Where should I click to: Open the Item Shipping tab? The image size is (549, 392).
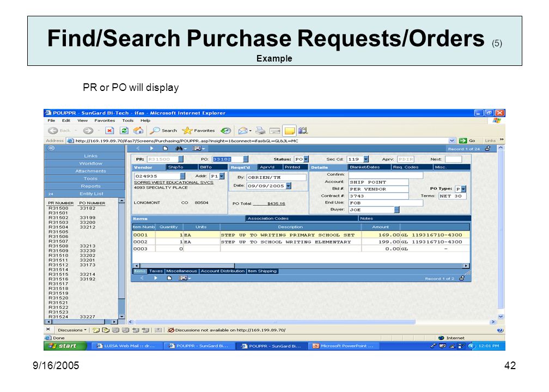tap(263, 271)
